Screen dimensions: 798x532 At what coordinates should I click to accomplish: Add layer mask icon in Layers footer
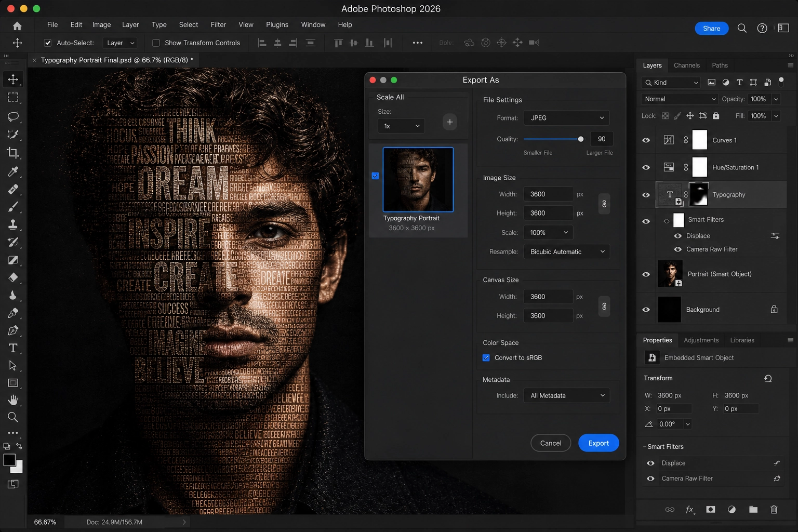tap(711, 510)
